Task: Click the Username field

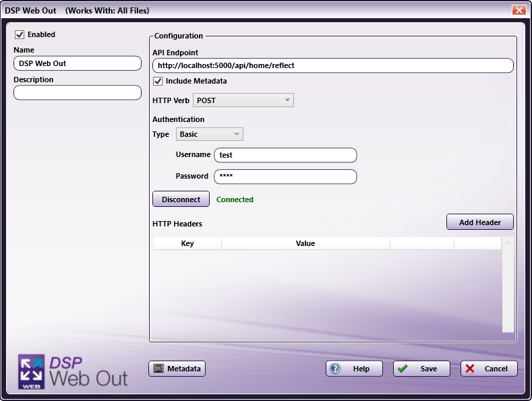Action: (285, 155)
